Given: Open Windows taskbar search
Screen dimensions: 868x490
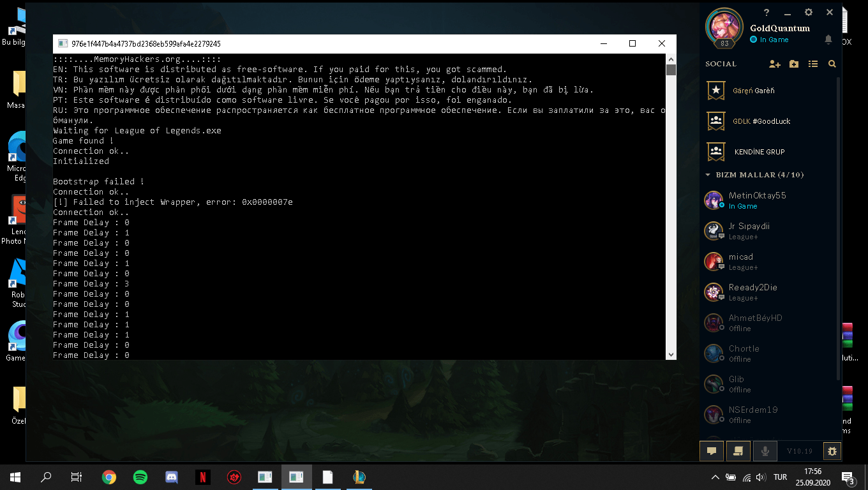Looking at the screenshot, I should tap(46, 477).
